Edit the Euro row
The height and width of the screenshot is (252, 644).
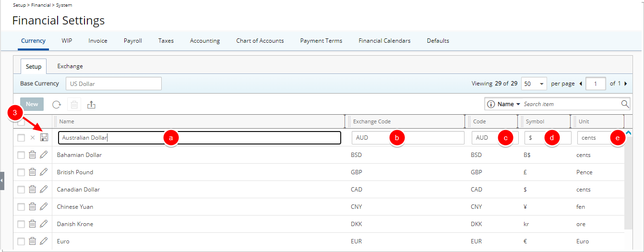click(44, 241)
